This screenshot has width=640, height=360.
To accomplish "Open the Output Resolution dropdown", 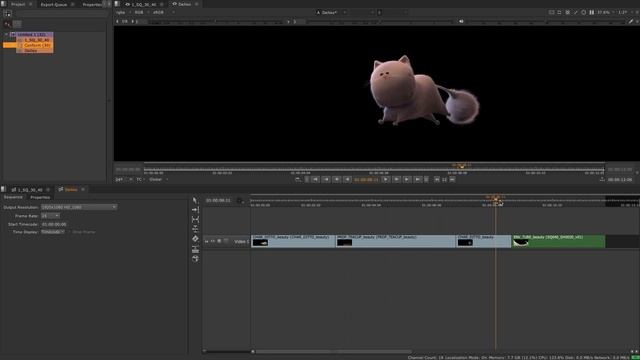I will pos(79,207).
